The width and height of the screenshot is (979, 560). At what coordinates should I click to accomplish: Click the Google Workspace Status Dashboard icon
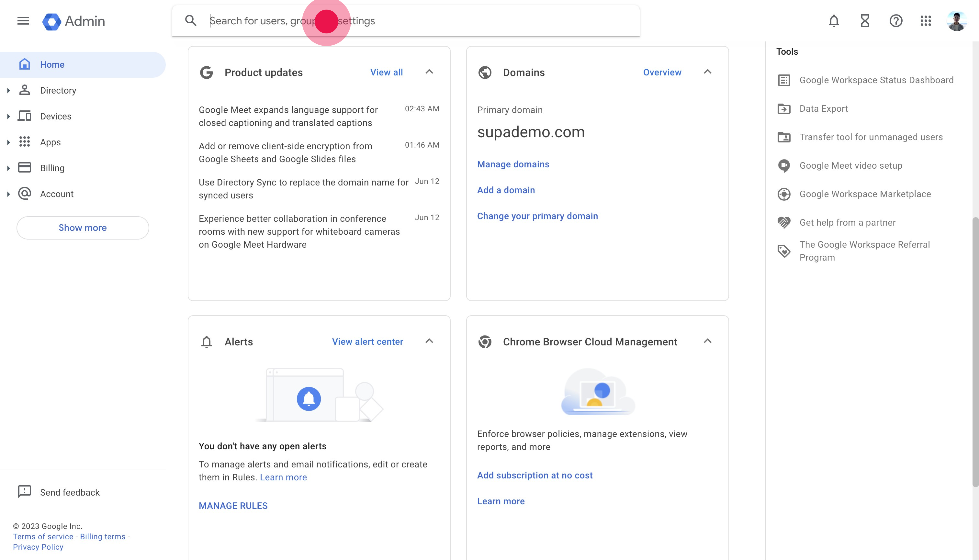pos(784,80)
